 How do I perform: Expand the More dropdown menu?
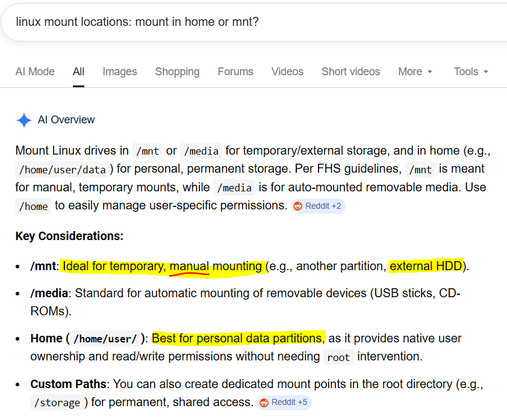point(415,72)
